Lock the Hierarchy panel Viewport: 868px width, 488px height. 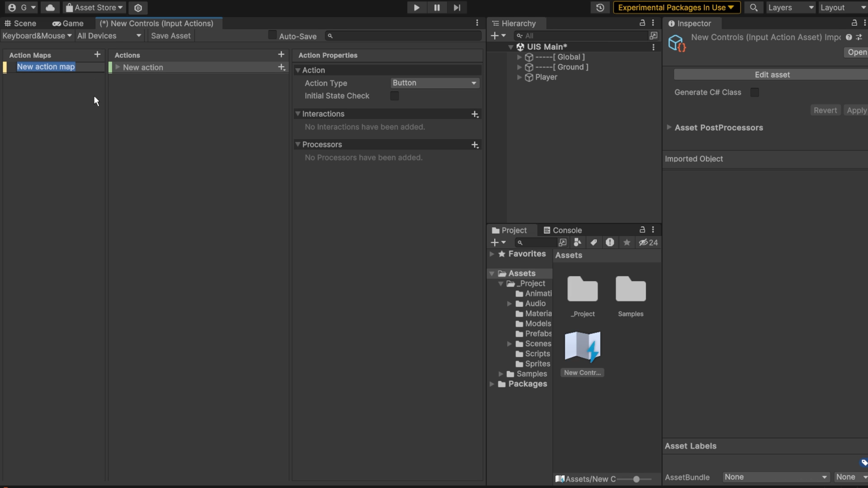(642, 23)
